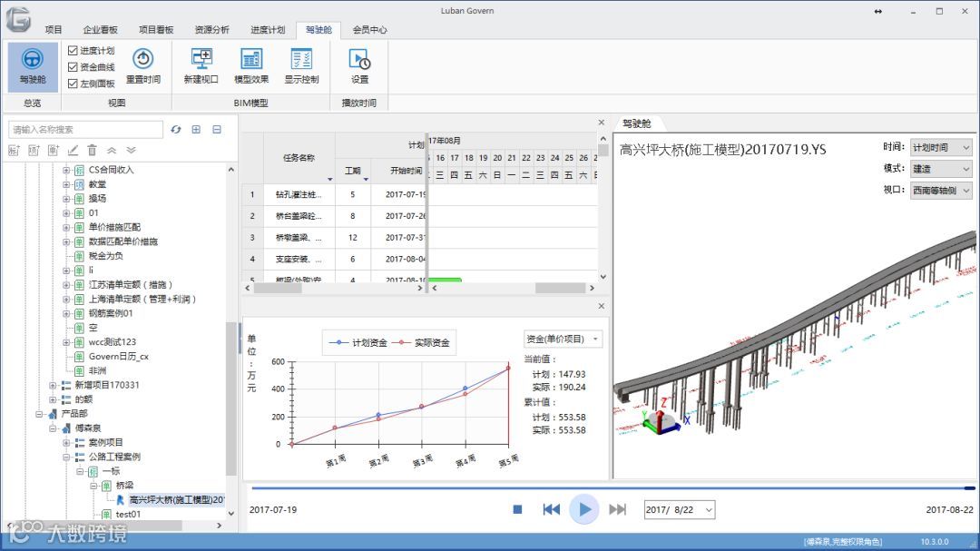Click the green Gantt bar in row 5

click(446, 280)
